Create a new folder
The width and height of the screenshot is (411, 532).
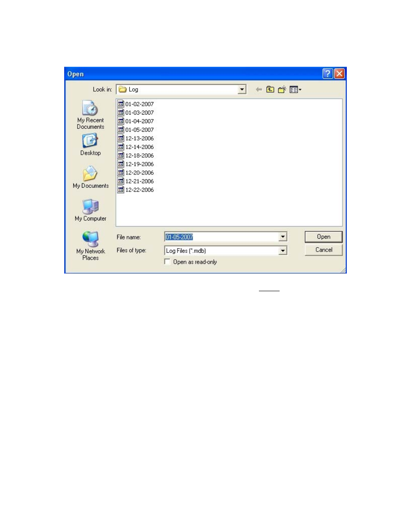click(282, 90)
